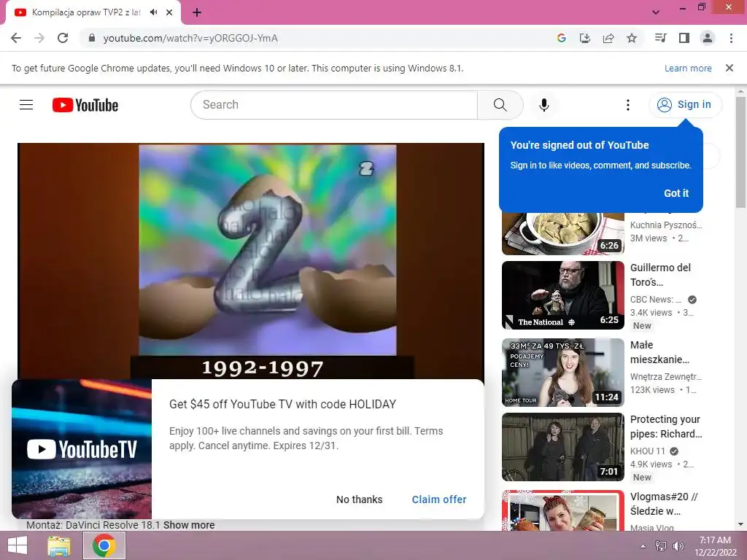Click the video player showing 1992-1997
Viewport: 747px width, 560px height.
coord(251,261)
